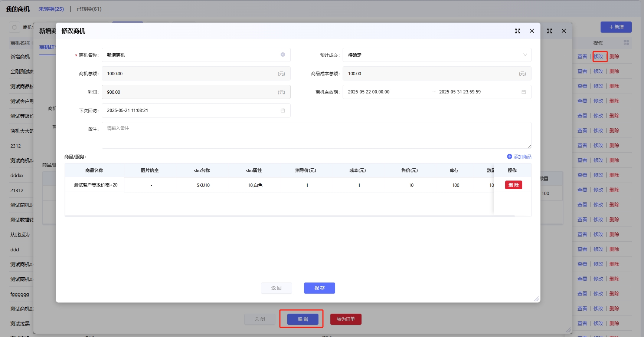Click the 保存 button
Screen dimensions: 644x337
pyautogui.click(x=319, y=288)
